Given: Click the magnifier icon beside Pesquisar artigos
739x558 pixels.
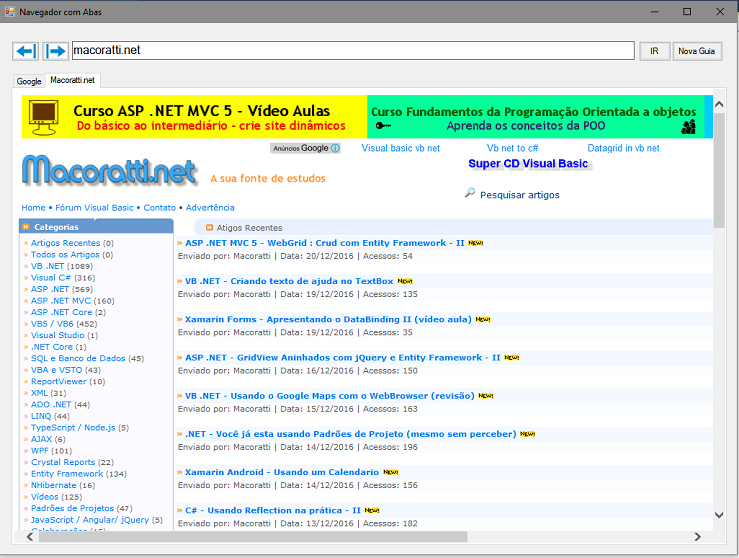Looking at the screenshot, I should (x=469, y=192).
